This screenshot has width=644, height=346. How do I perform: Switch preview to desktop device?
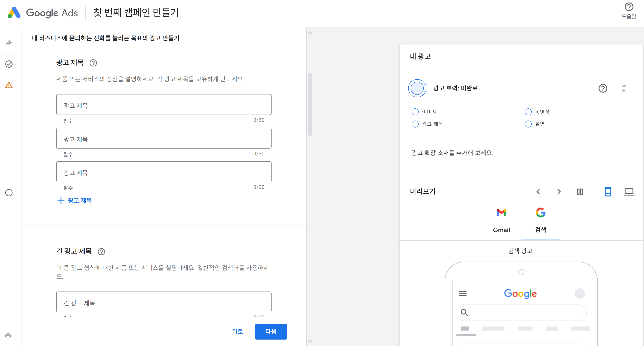(x=629, y=192)
